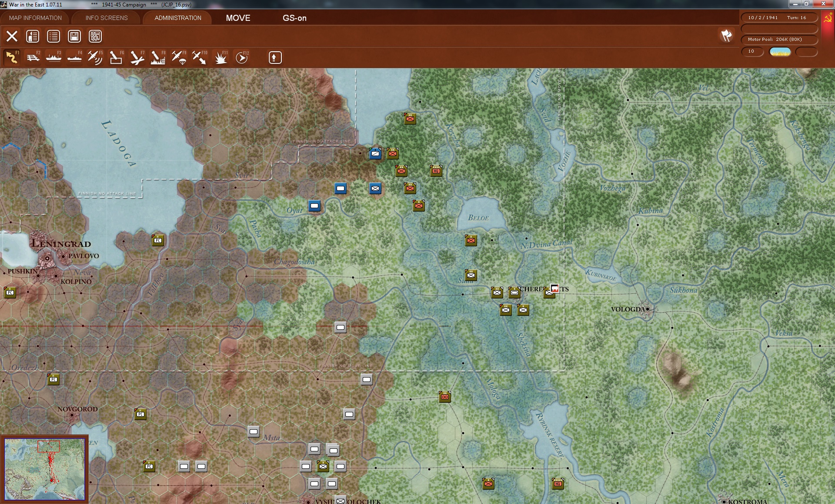Click the F12 end turn arrow icon

[x=241, y=57]
